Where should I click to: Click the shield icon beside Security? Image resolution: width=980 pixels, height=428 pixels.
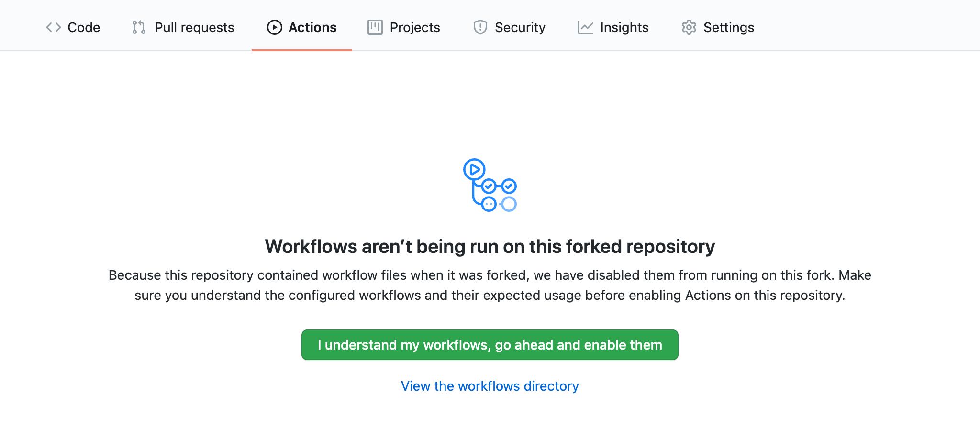480,27
